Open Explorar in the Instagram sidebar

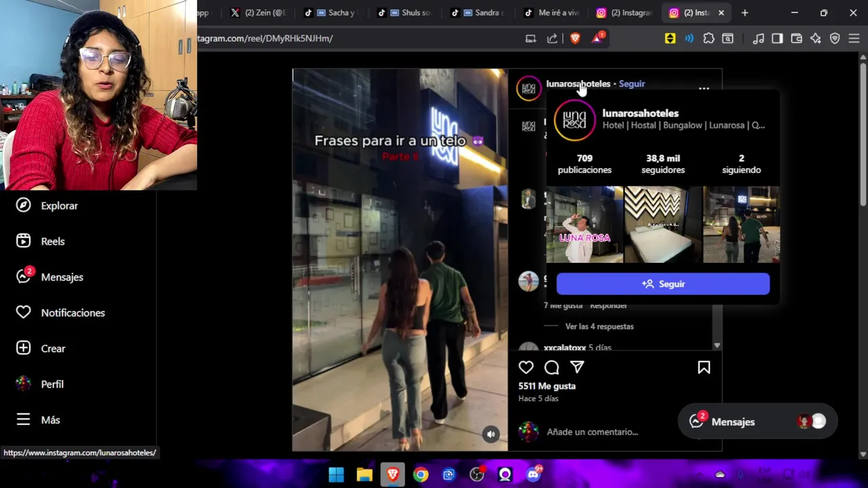[47, 205]
